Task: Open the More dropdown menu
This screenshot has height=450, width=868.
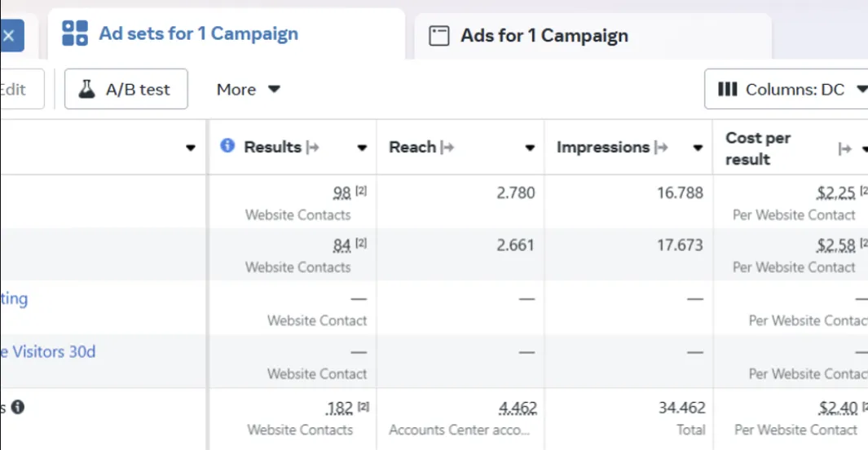Action: 249,90
